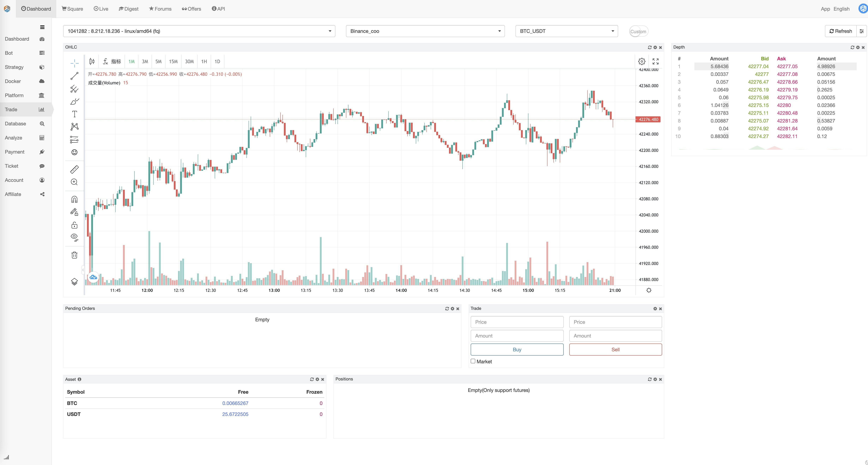The width and height of the screenshot is (868, 465).
Task: Focus the sell Amount input field
Action: click(x=616, y=336)
